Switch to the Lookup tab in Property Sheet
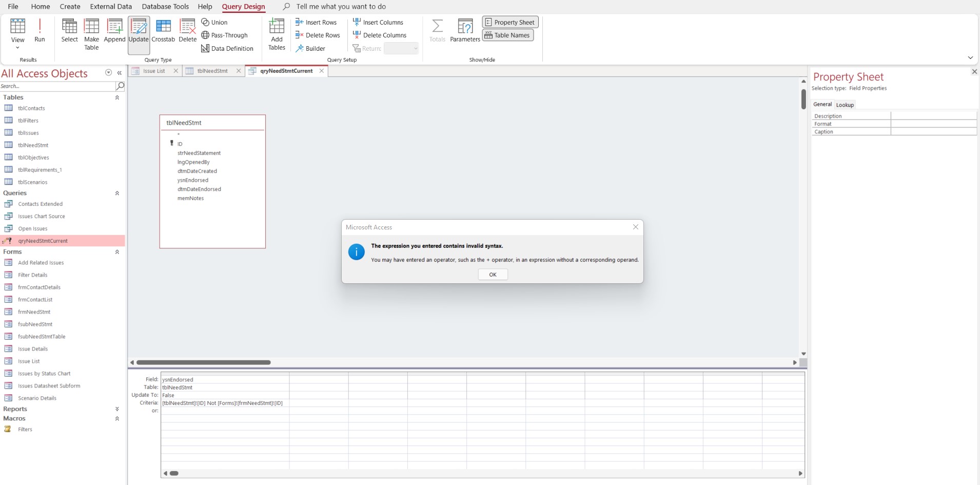 tap(845, 105)
